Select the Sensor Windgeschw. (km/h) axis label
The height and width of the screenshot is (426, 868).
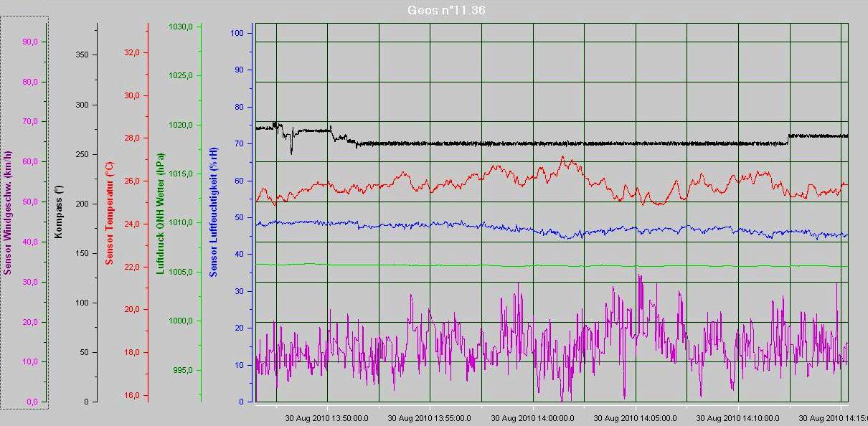tap(8, 212)
